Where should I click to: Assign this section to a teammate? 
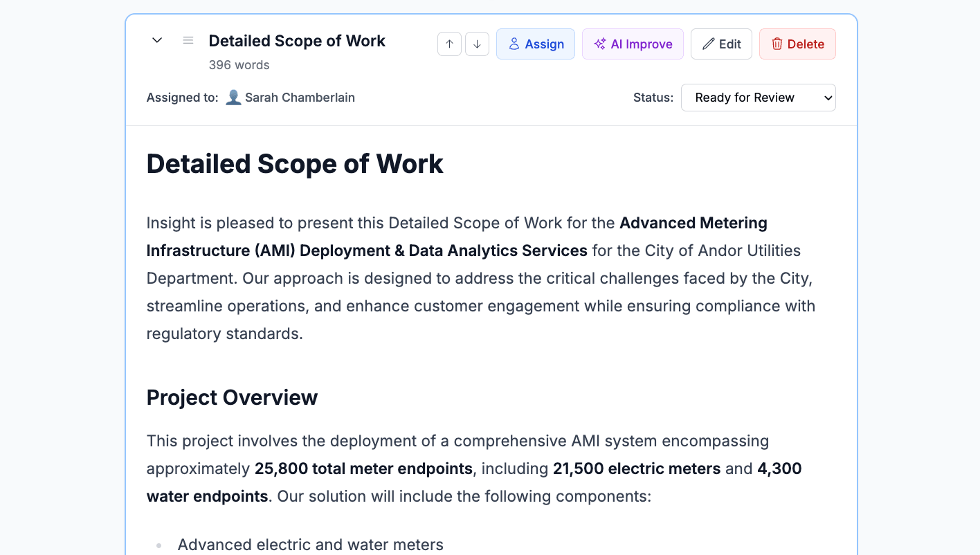click(535, 44)
